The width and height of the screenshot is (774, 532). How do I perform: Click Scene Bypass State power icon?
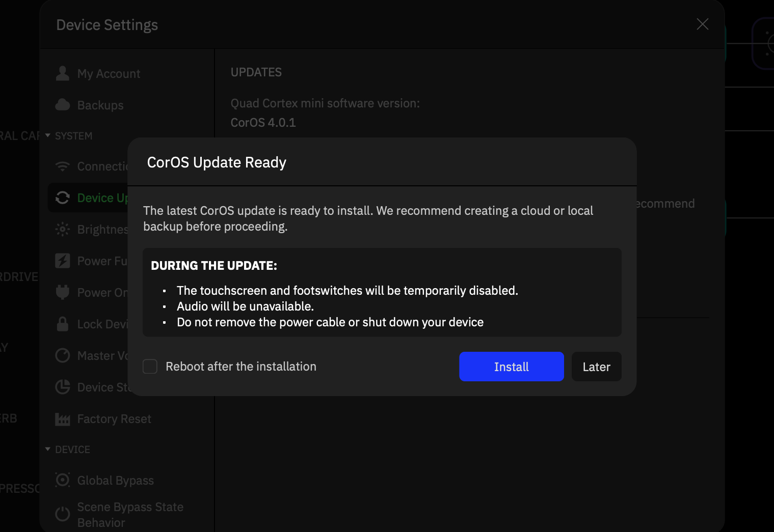(x=63, y=514)
